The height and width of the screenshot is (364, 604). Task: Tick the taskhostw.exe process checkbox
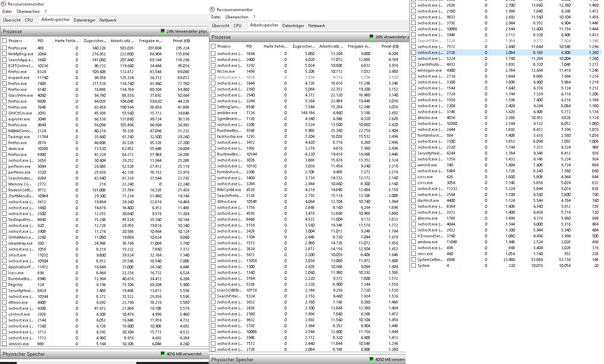213,136
